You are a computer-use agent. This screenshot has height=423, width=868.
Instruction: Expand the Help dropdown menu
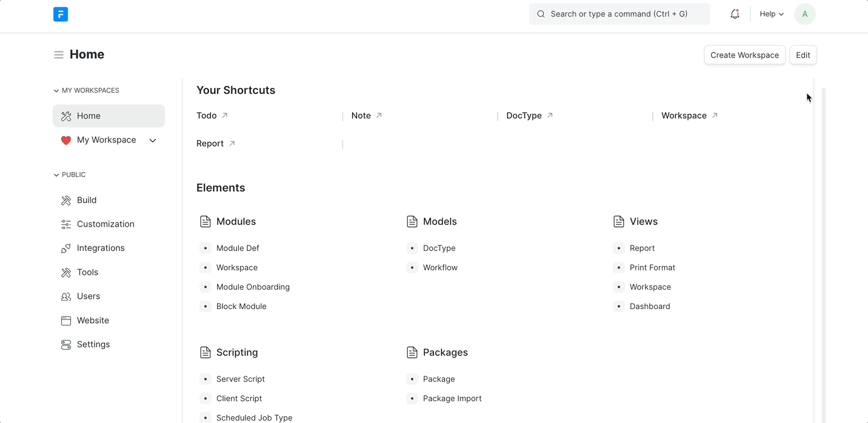click(x=771, y=14)
